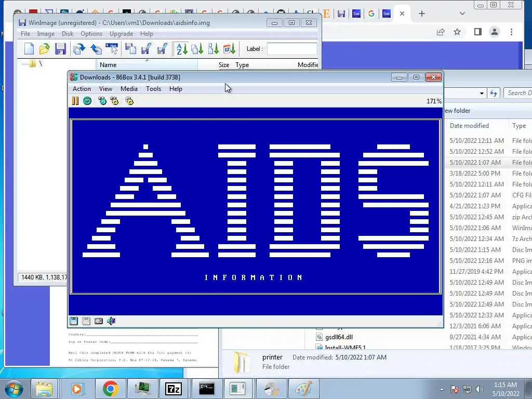Image resolution: width=532 pixels, height=399 pixels.
Task: Send Ctrl+Alt+Esc via 86Box toolbar icon
Action: click(x=114, y=101)
